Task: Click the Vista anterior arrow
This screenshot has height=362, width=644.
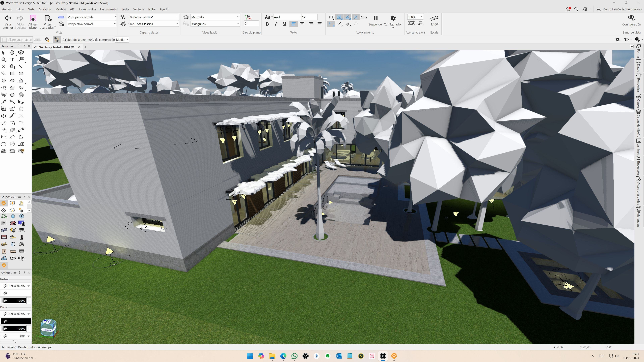Action: tap(8, 18)
